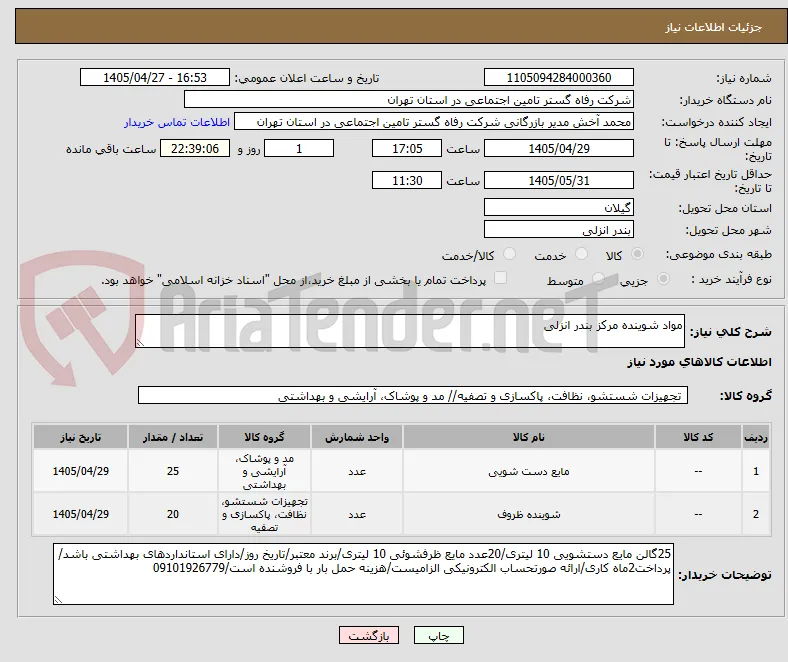
Task: Click the اطلاعات کالاهای مورد نیاز heading
Action: [699, 362]
